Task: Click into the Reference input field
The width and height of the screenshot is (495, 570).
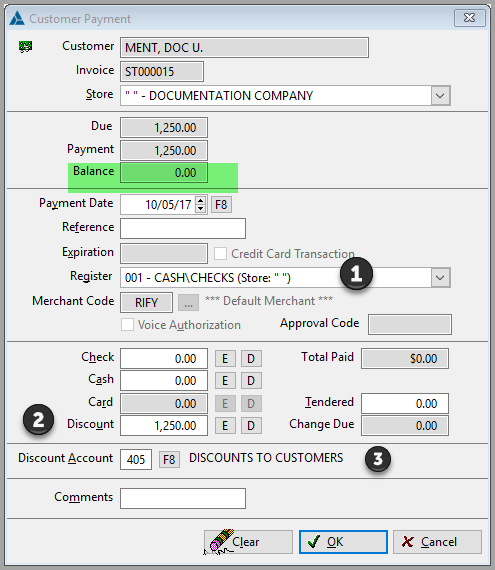Action: tap(183, 229)
